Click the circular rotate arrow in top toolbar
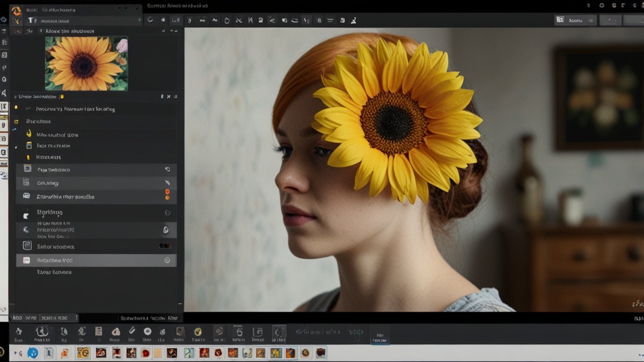This screenshot has width=644, height=362. (150, 20)
